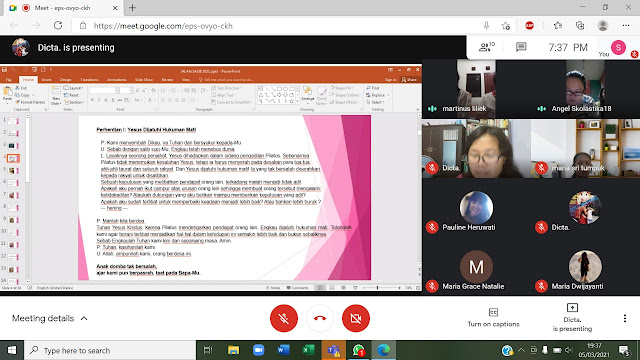Add this page to favorites
Viewport: 640px width, 360px height.
[506, 26]
